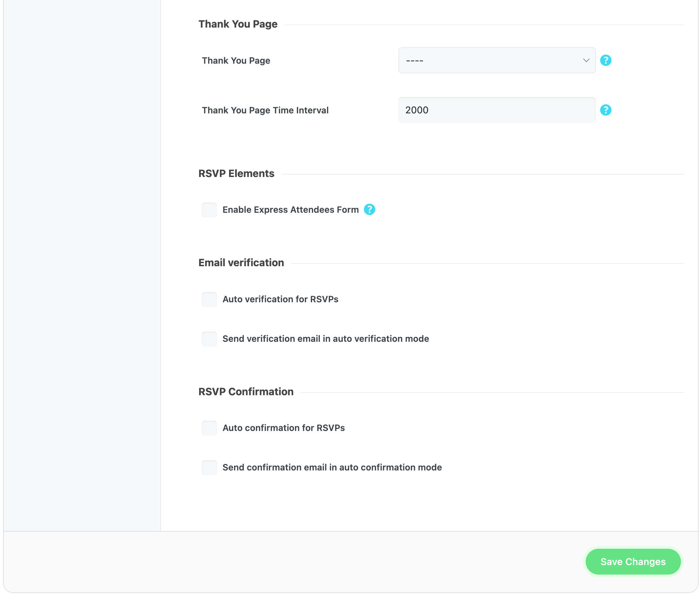Click 'Enable Express Attendees Form' label text
The height and width of the screenshot is (594, 700).
point(290,210)
